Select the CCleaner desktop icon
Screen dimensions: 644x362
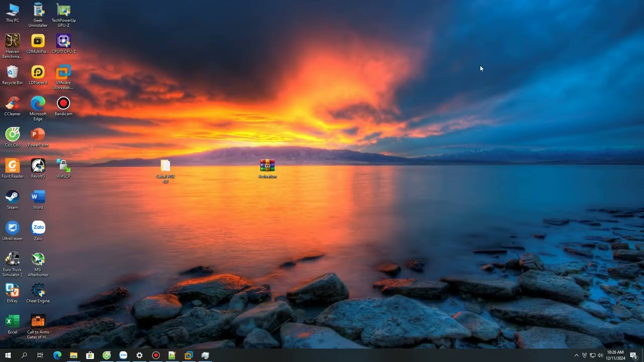tap(13, 107)
